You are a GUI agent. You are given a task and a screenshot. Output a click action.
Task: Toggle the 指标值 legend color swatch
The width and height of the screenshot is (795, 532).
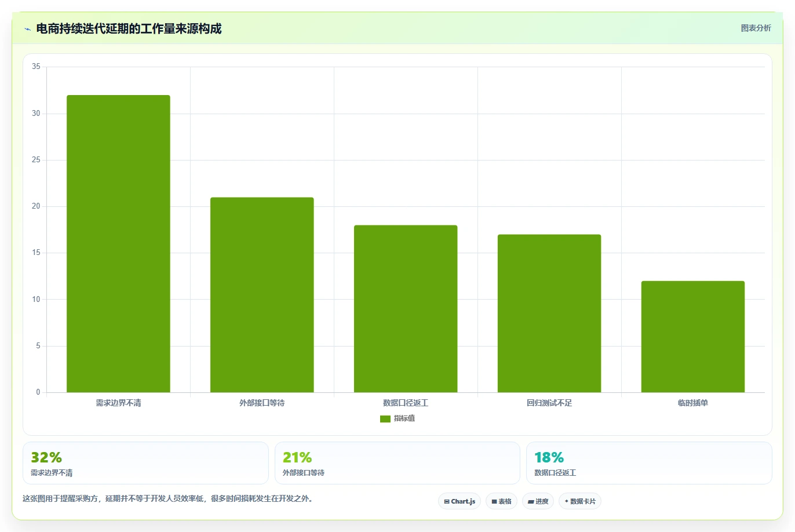tap(385, 418)
